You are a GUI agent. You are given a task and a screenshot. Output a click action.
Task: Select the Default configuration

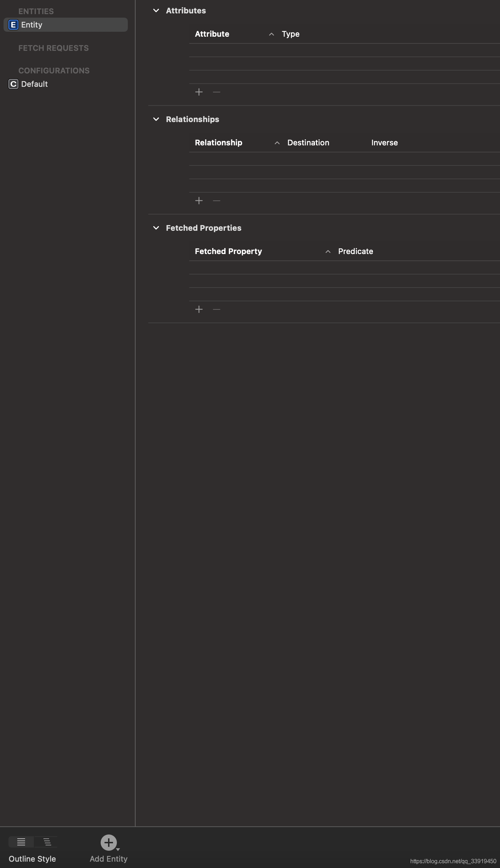point(34,84)
